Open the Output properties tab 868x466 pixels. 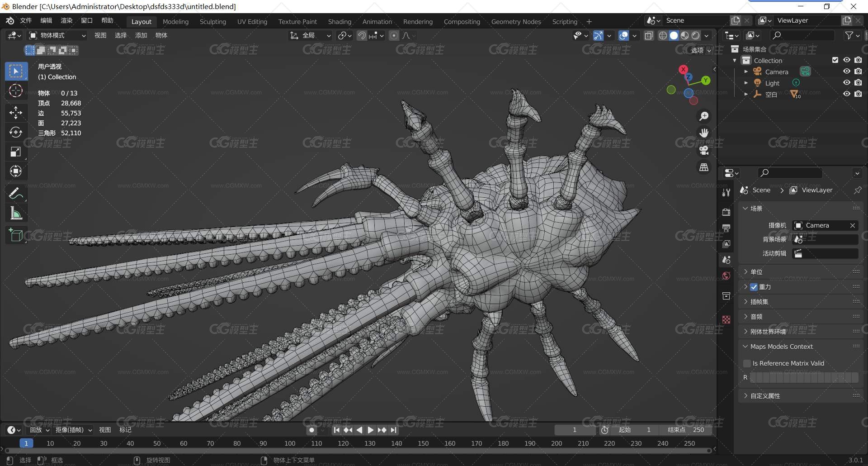[726, 228]
